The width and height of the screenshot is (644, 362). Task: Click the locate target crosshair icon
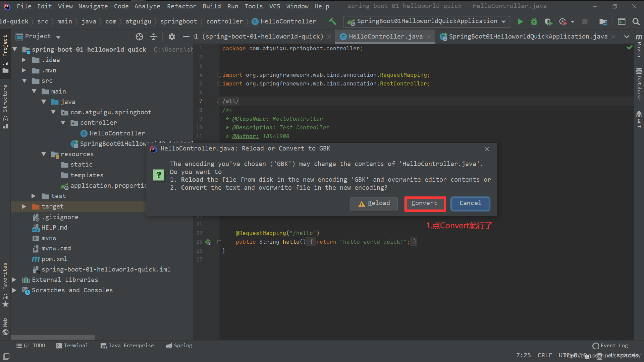139,37
